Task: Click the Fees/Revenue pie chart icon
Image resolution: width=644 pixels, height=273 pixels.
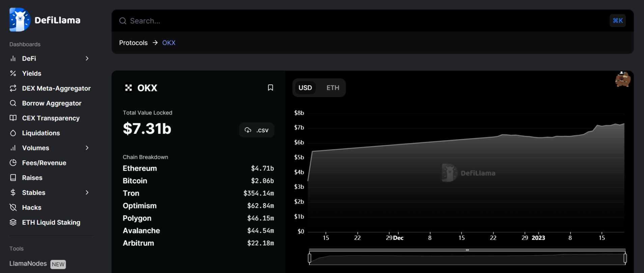Action: (x=13, y=163)
